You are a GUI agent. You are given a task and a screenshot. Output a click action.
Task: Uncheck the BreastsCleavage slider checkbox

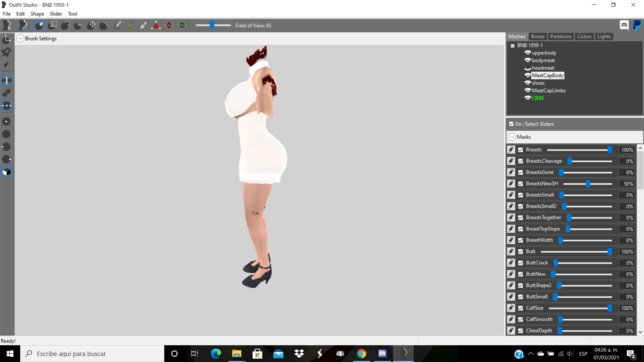click(521, 161)
